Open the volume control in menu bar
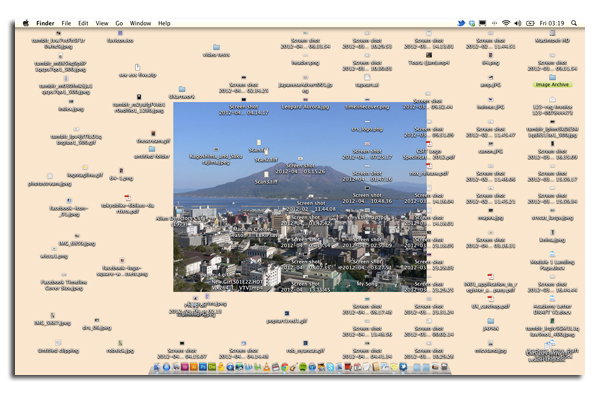Screen dimensions: 595x395 click(x=518, y=23)
